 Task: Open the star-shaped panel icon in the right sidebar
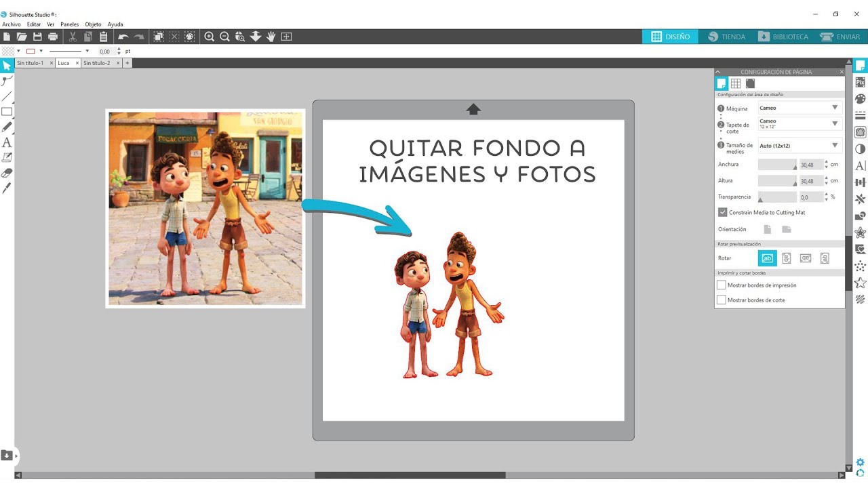click(x=860, y=283)
